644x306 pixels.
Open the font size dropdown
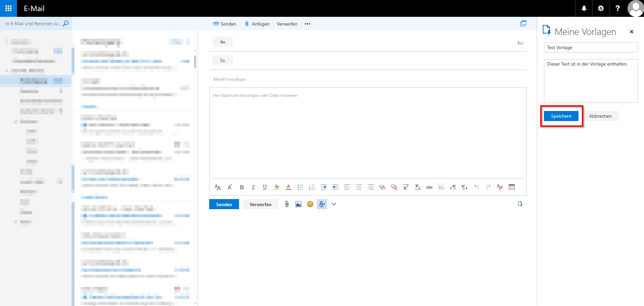[x=218, y=187]
